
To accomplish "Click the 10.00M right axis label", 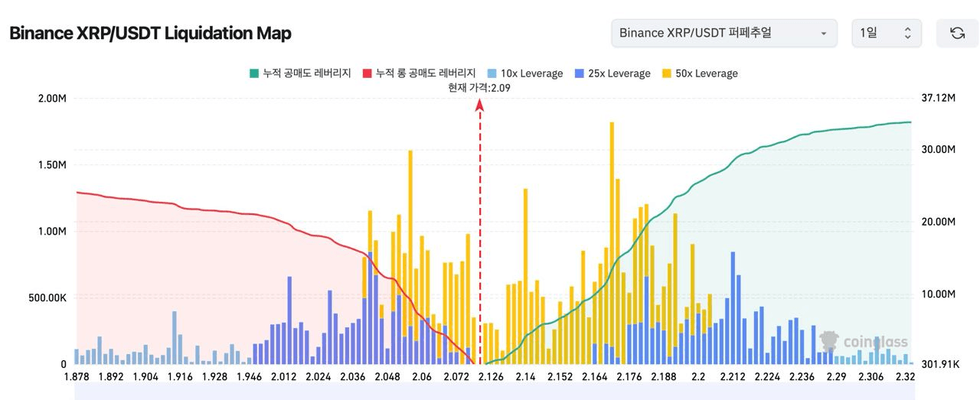I will [x=938, y=294].
